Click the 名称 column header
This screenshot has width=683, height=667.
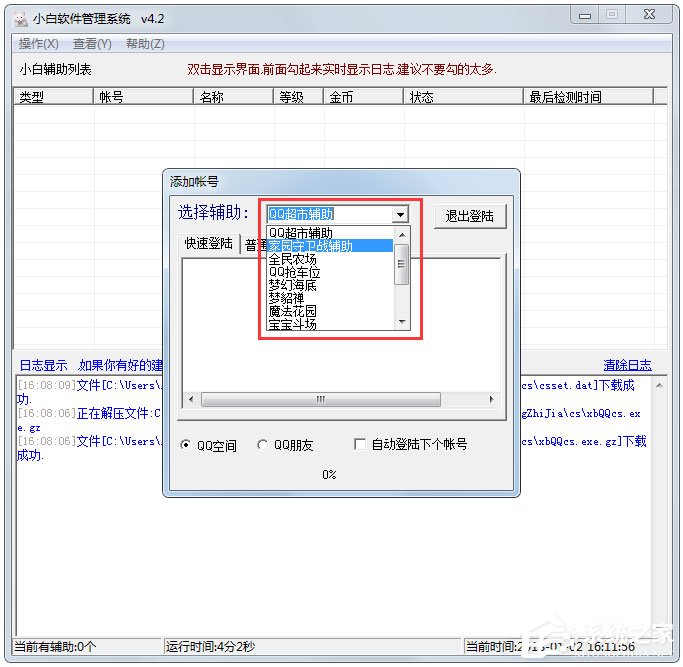pyautogui.click(x=233, y=96)
